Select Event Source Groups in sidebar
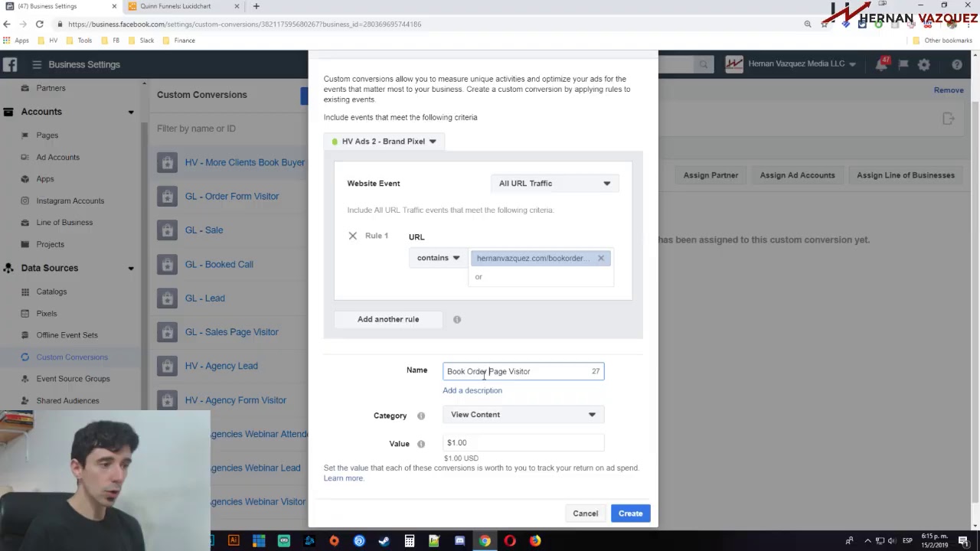The width and height of the screenshot is (980, 551). [x=73, y=379]
